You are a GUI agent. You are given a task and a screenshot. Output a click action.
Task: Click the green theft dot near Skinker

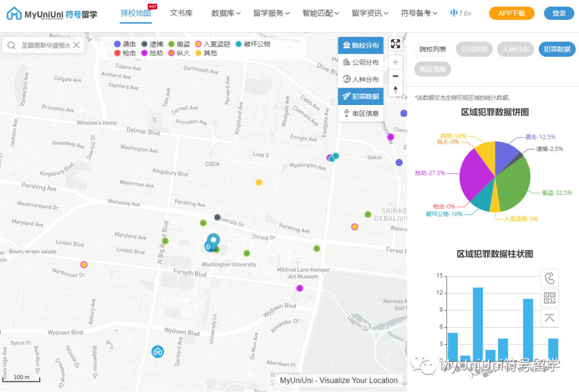[x=368, y=214]
